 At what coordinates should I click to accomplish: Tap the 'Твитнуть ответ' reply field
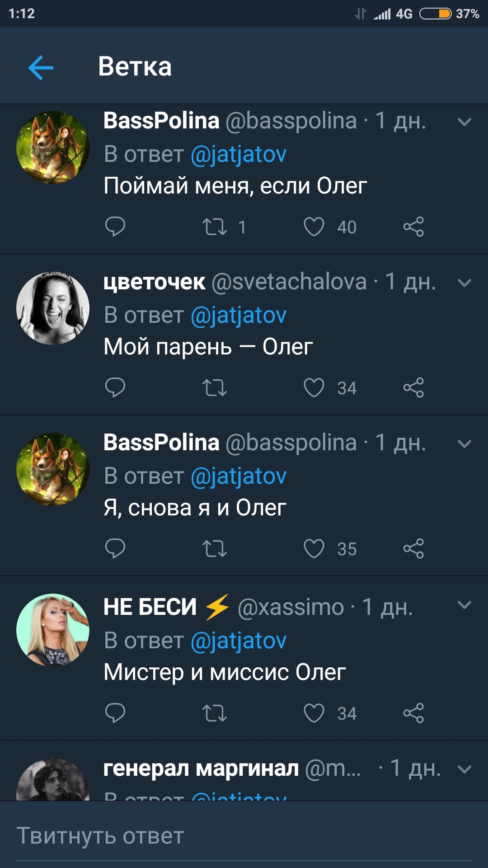click(244, 835)
